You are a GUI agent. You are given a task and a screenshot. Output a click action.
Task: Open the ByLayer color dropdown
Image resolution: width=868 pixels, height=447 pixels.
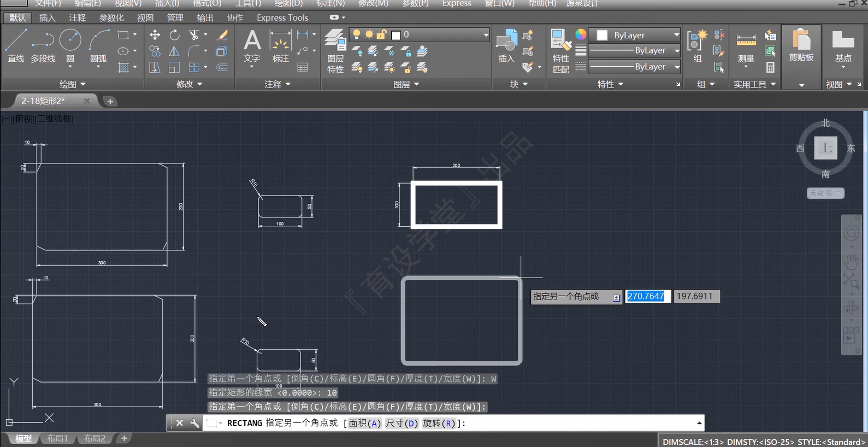tap(677, 35)
